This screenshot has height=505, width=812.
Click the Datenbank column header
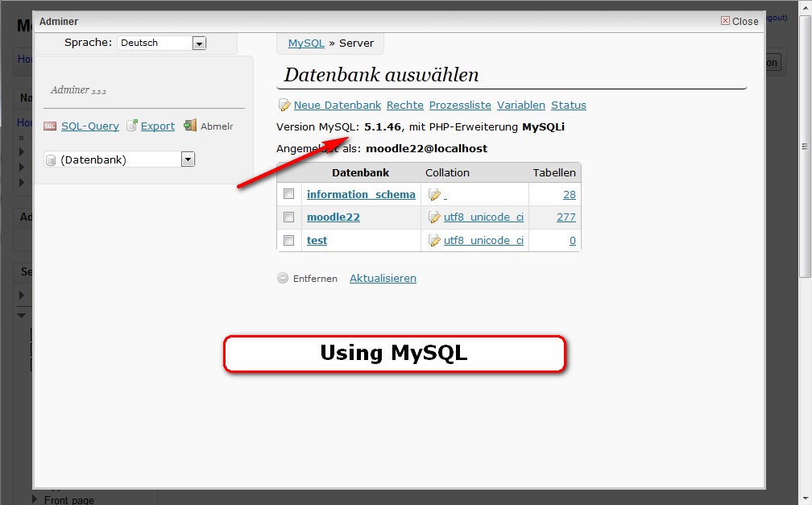click(x=360, y=173)
